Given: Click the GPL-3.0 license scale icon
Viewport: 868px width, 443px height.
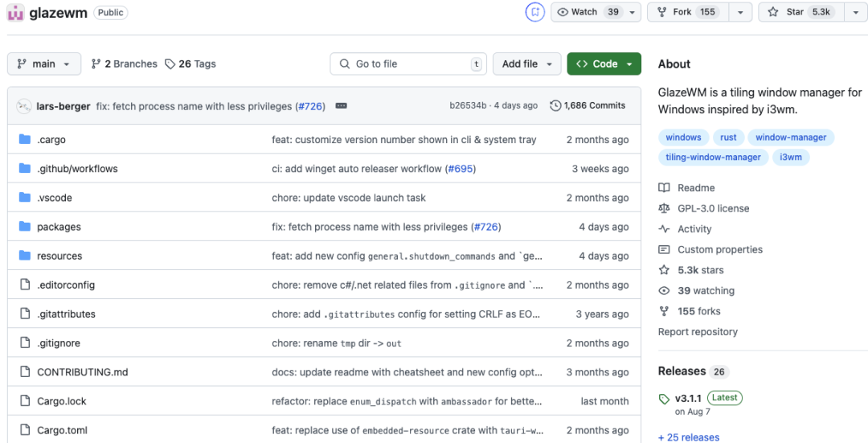Looking at the screenshot, I should click(664, 208).
